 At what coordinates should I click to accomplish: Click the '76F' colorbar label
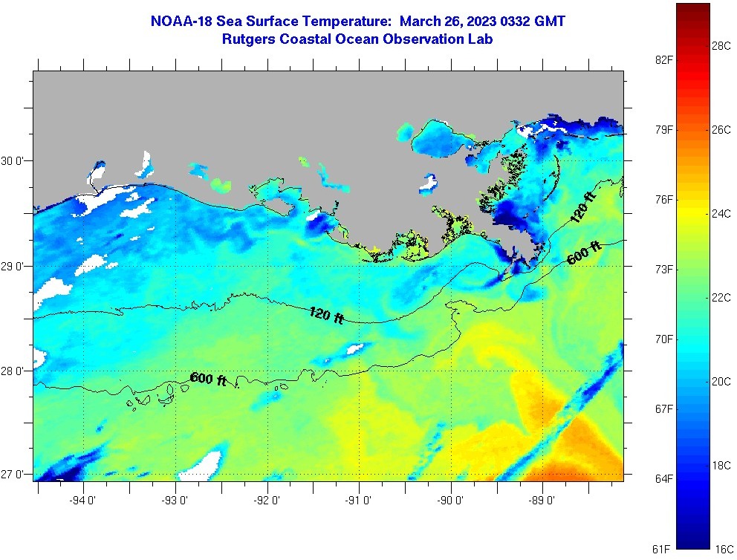click(663, 200)
